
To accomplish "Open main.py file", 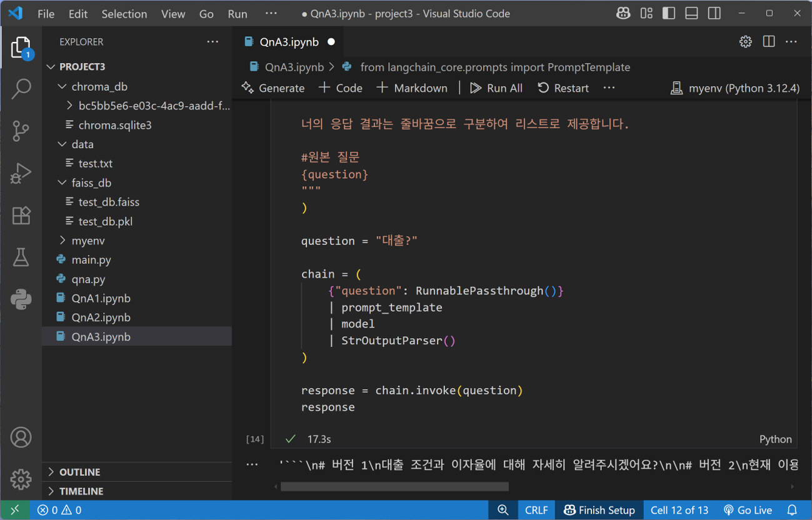I will point(137,260).
